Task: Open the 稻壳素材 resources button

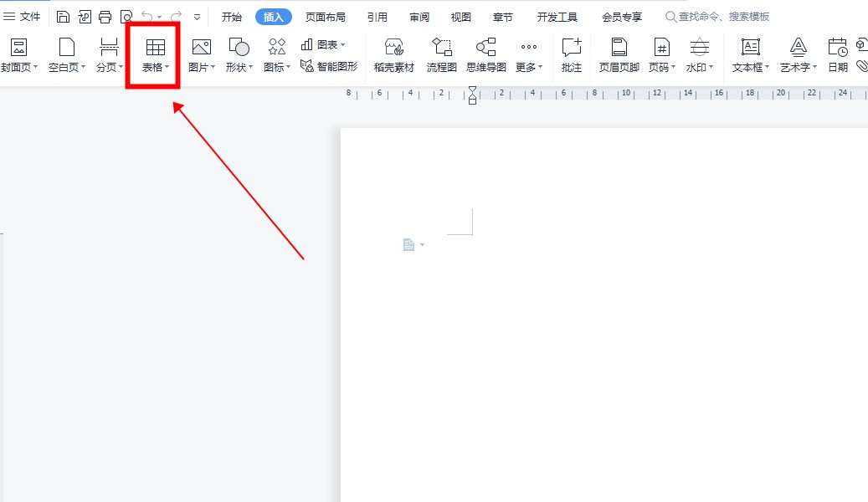Action: tap(393, 55)
